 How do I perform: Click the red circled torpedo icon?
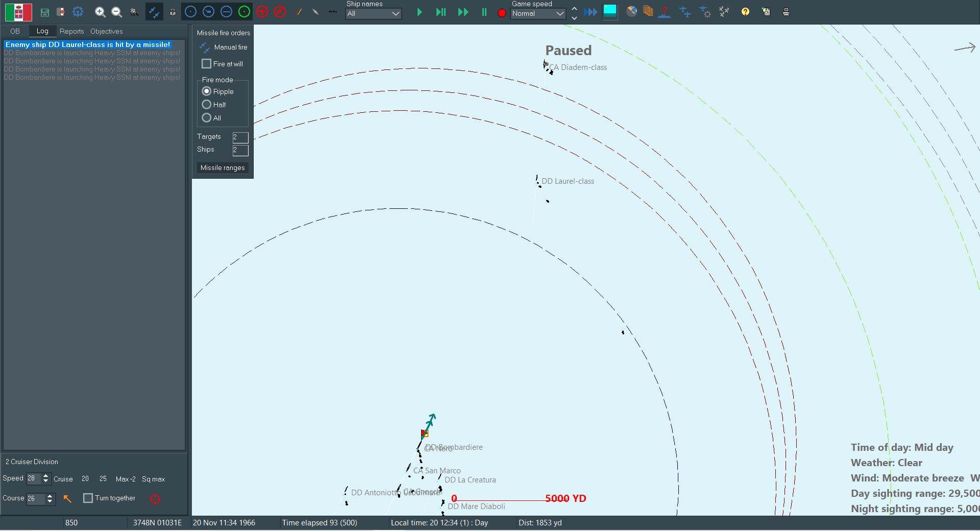[280, 12]
